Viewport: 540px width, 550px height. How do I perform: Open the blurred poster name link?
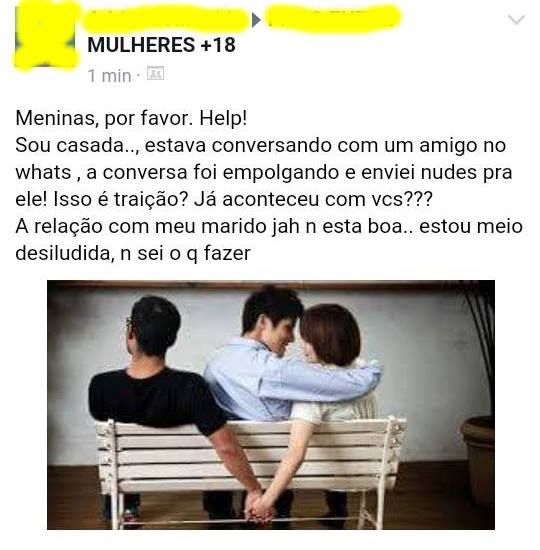click(x=165, y=18)
